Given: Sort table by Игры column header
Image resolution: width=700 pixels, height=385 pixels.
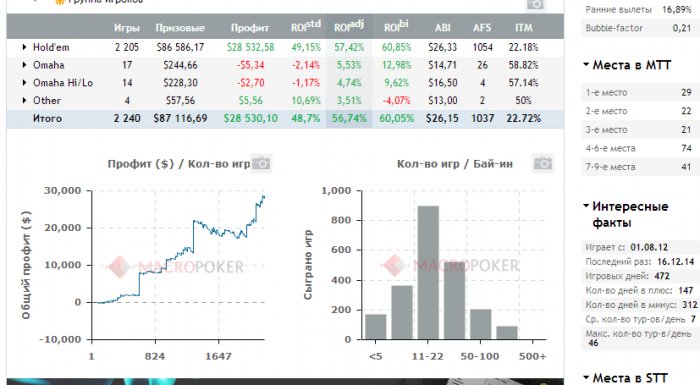Looking at the screenshot, I should click(127, 28).
